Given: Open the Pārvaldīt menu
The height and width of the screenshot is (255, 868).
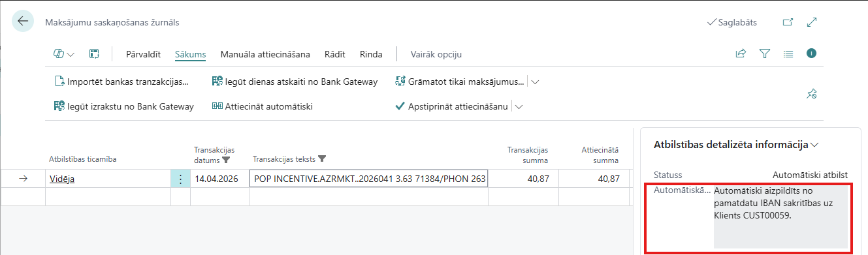Looking at the screenshot, I should coord(143,54).
